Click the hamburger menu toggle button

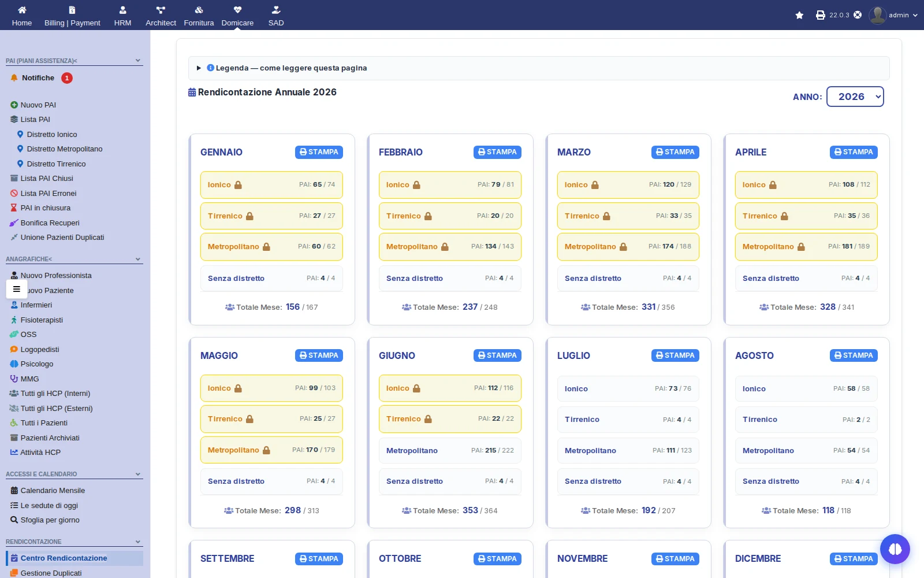[x=17, y=289]
